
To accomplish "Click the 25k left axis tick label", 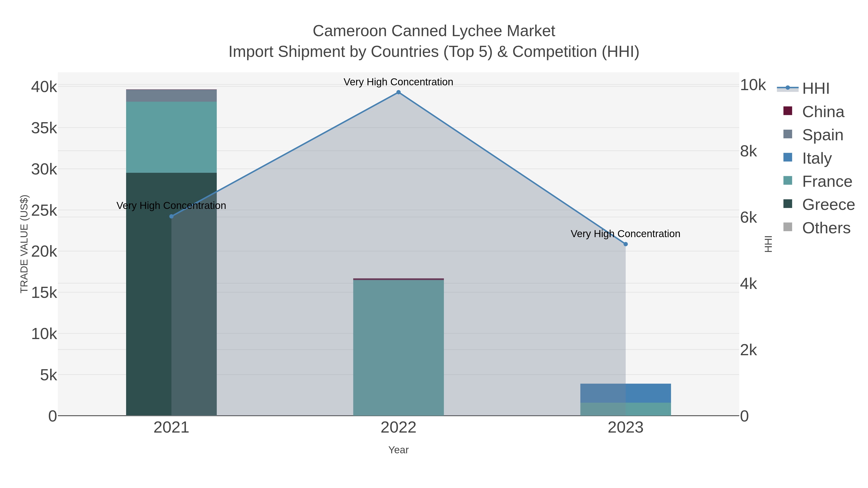I will (44, 210).
